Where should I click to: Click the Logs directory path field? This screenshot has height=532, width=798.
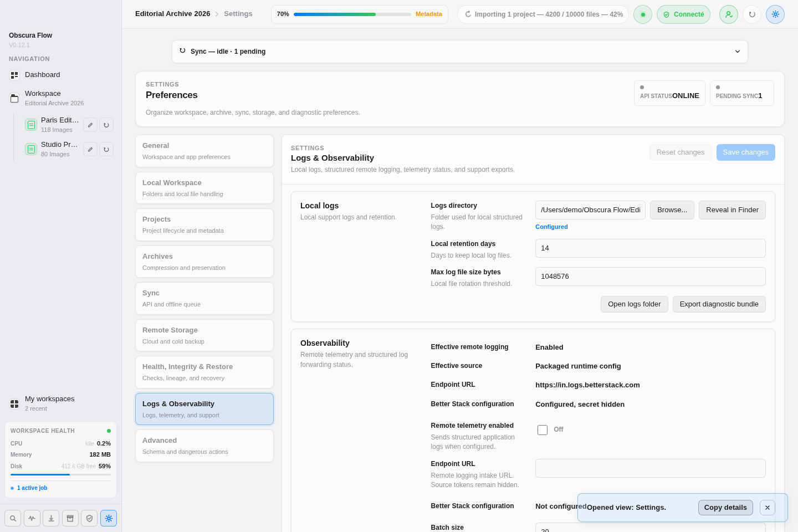pos(590,210)
